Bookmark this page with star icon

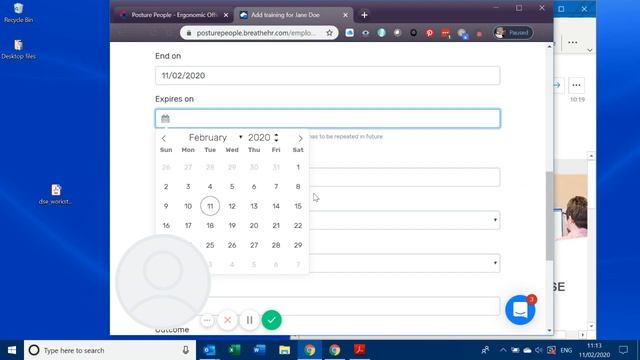(x=329, y=33)
